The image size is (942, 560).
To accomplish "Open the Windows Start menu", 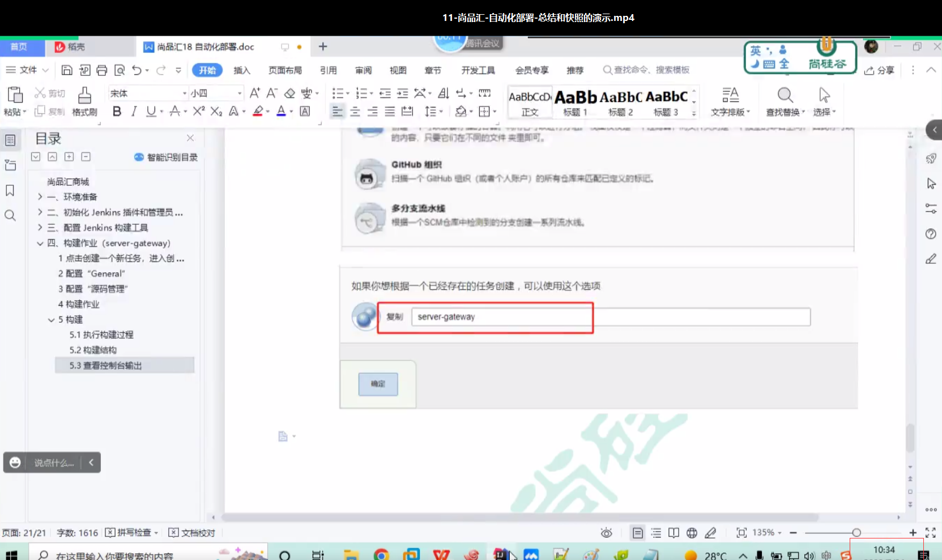I will point(11,555).
